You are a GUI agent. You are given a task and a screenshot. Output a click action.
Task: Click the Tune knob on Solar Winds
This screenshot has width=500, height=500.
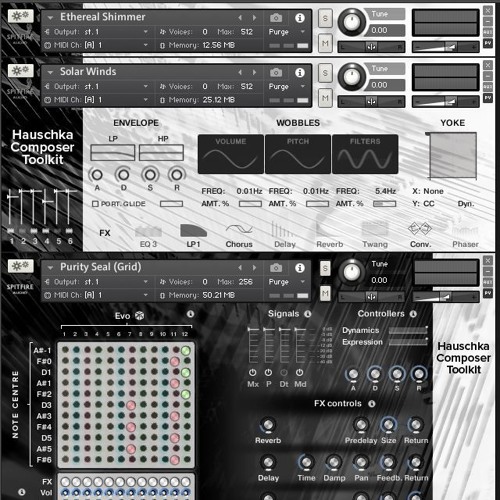coord(351,77)
